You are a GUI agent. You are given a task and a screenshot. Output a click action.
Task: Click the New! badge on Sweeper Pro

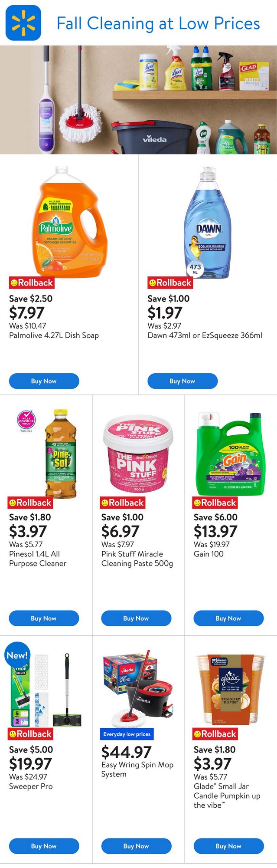pyautogui.click(x=17, y=655)
